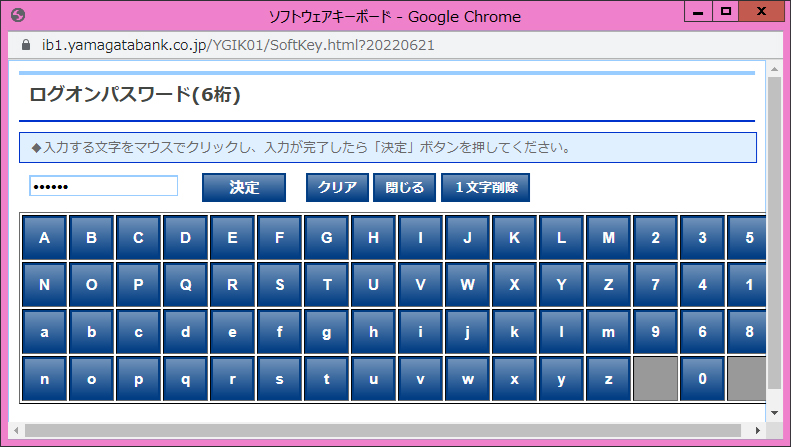
Task: Click the digit 6 key
Action: pyautogui.click(x=702, y=331)
